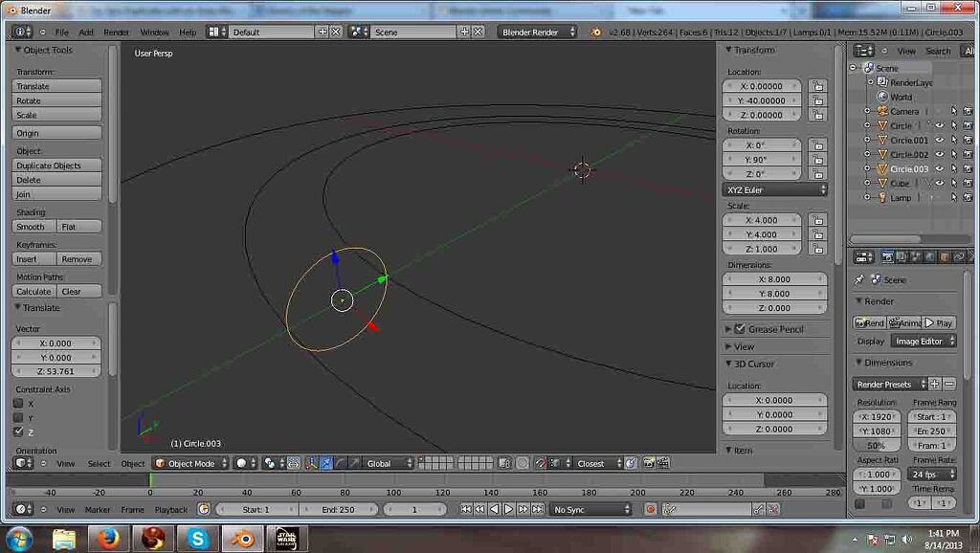Viewport: 980px width, 553px height.
Task: Open the Window menu
Action: 154,32
